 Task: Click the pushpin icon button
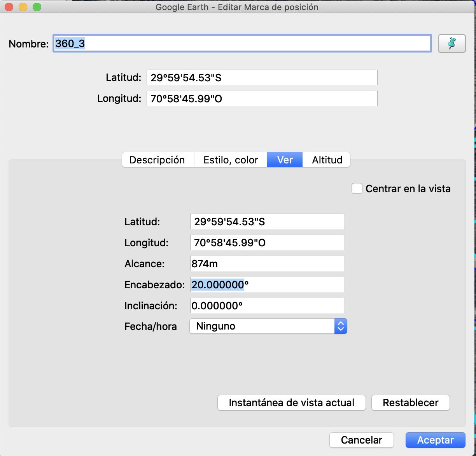pyautogui.click(x=451, y=44)
